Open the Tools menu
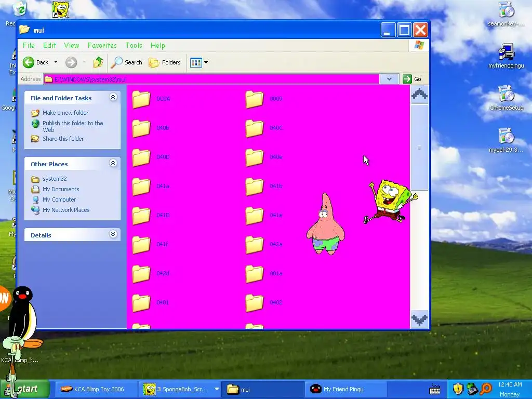The height and width of the screenshot is (399, 532). [x=134, y=46]
